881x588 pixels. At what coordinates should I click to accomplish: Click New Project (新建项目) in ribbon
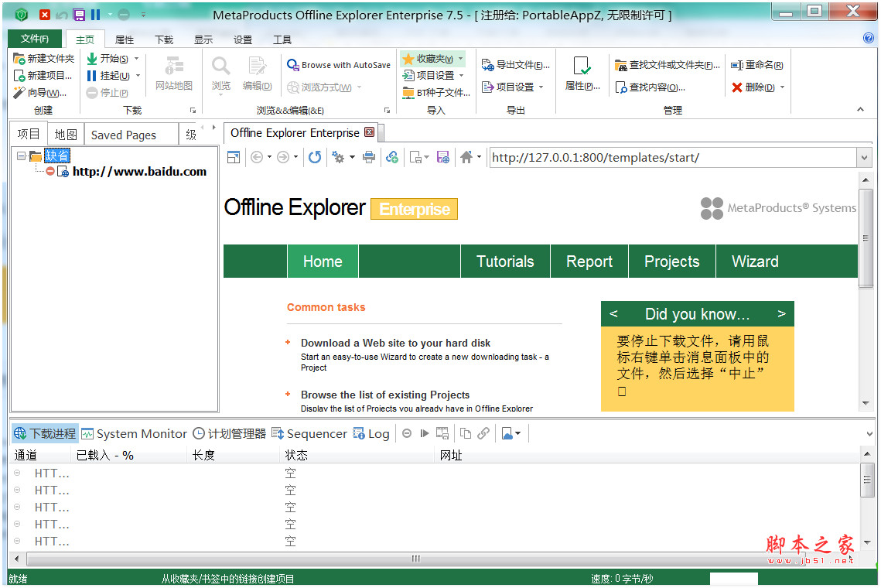[x=43, y=75]
